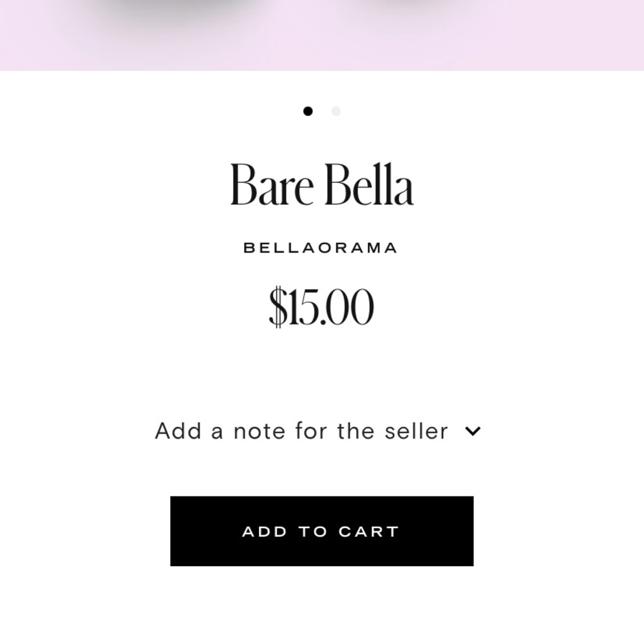
Task: Open the seller note dropdown arrow
Action: click(x=473, y=431)
